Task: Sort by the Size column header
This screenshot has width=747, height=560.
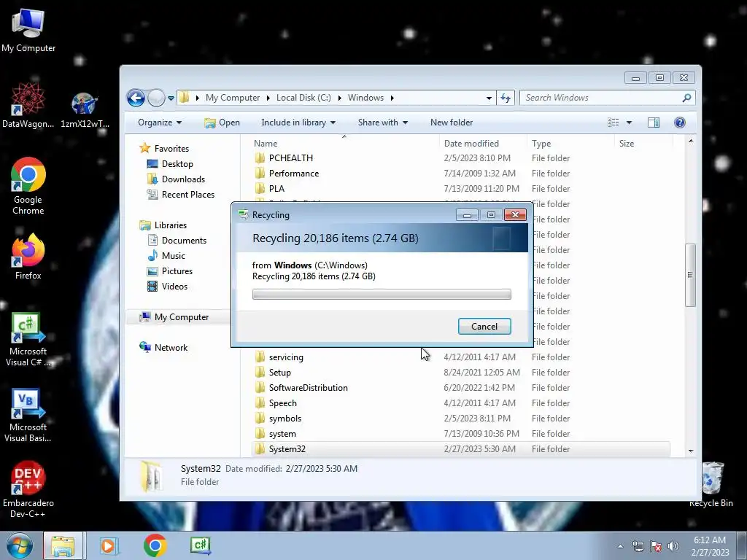Action: [x=627, y=144]
